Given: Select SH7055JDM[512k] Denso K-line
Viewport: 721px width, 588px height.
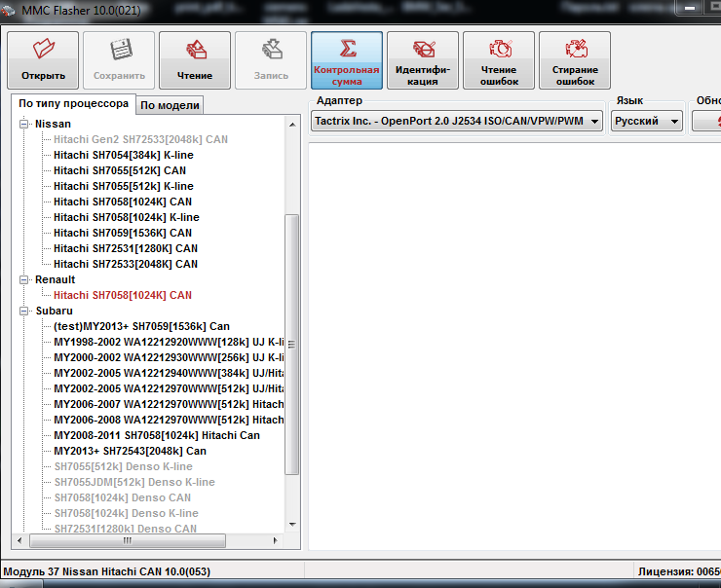Looking at the screenshot, I should pos(134,483).
